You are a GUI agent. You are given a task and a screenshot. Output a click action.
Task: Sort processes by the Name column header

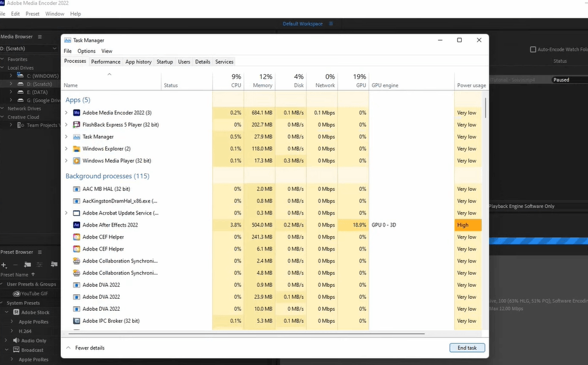pyautogui.click(x=112, y=81)
